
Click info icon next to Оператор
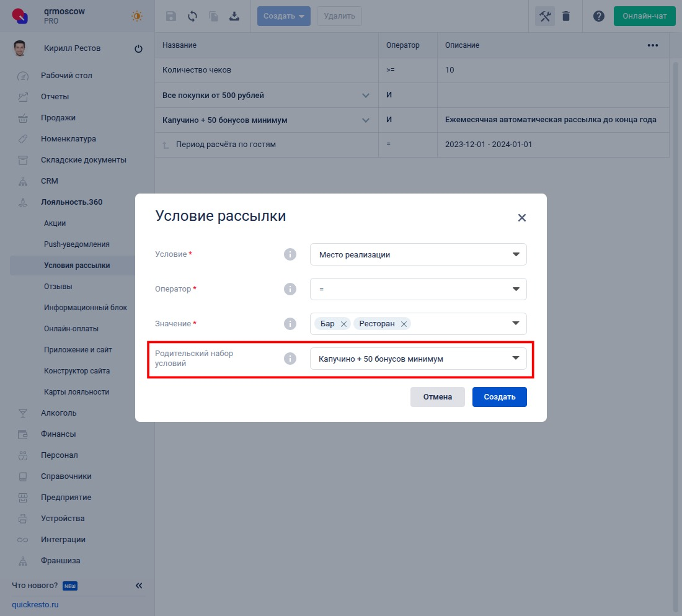[x=290, y=289]
